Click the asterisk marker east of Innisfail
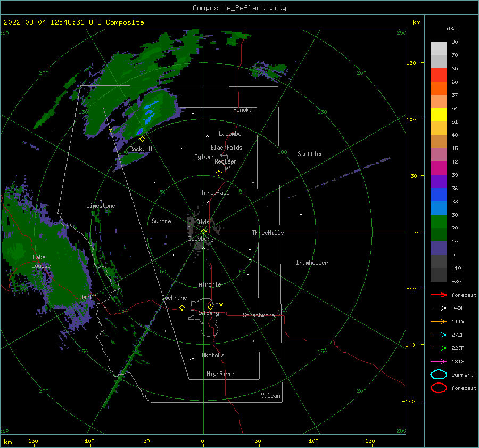479x448 pixels. pos(253,183)
